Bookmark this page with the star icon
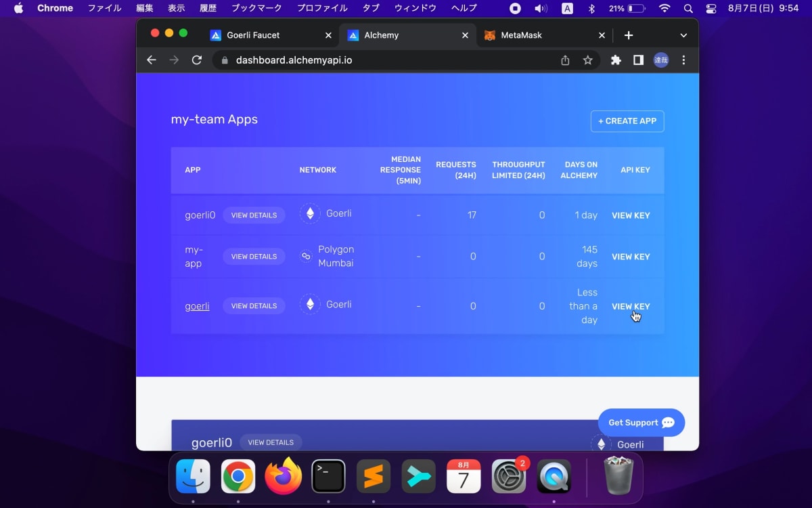The height and width of the screenshot is (508, 812). pyautogui.click(x=587, y=60)
